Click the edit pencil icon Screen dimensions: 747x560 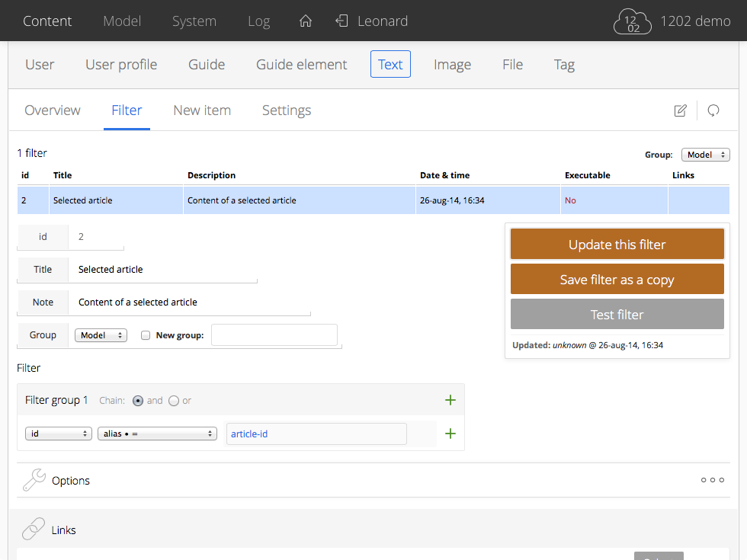[681, 110]
